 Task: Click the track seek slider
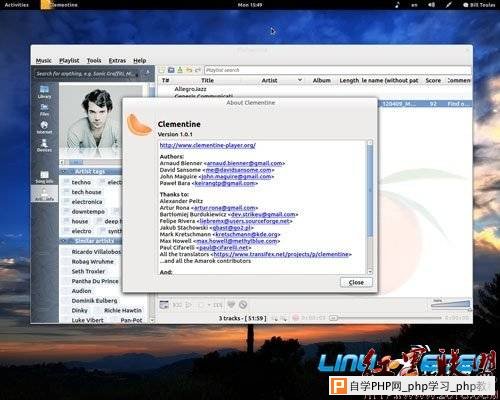(385, 318)
